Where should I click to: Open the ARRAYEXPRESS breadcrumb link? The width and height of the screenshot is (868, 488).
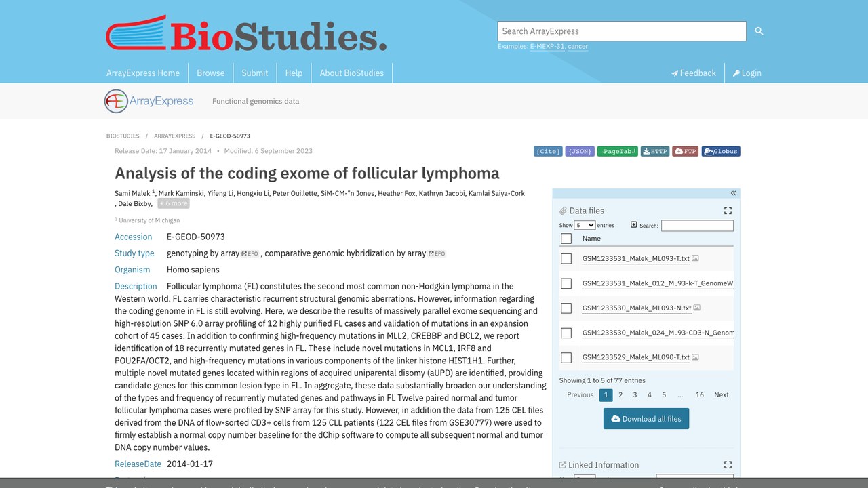(174, 136)
